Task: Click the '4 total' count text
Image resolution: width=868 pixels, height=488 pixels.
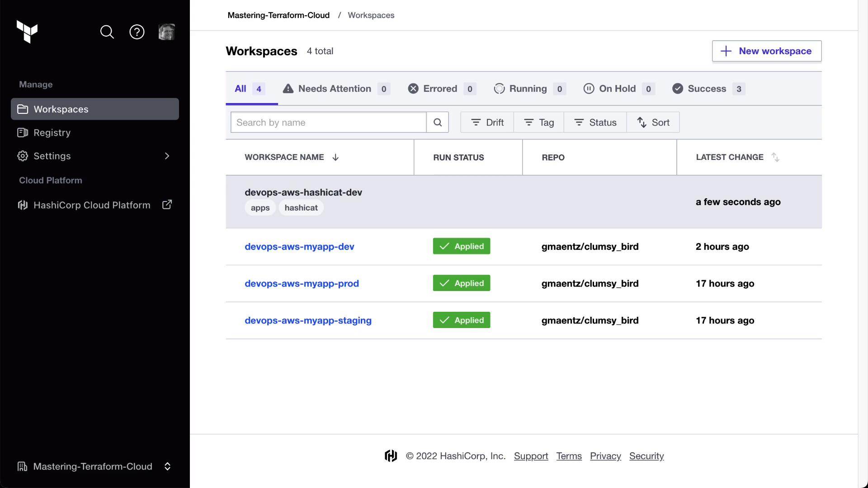Action: (x=320, y=51)
